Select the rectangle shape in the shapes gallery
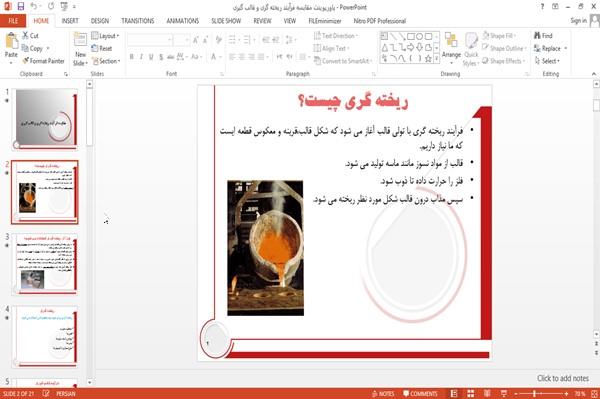This screenshot has width=600, height=399. [411, 37]
